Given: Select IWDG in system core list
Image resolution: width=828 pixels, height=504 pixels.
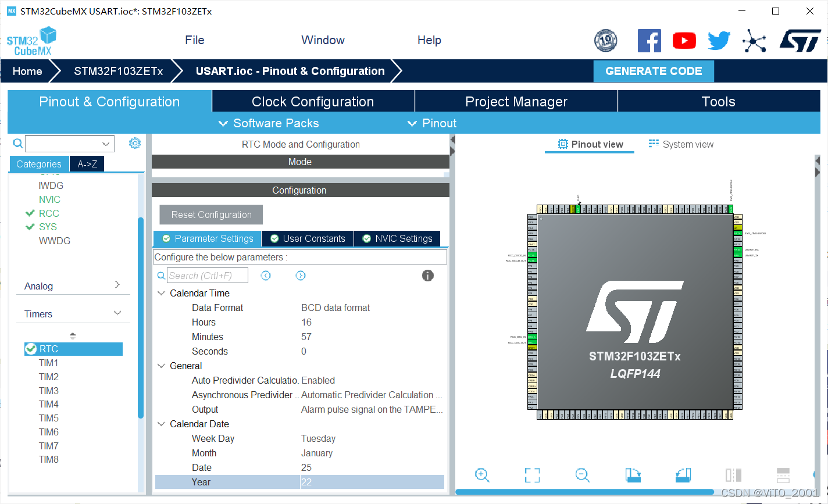Looking at the screenshot, I should click(x=51, y=185).
